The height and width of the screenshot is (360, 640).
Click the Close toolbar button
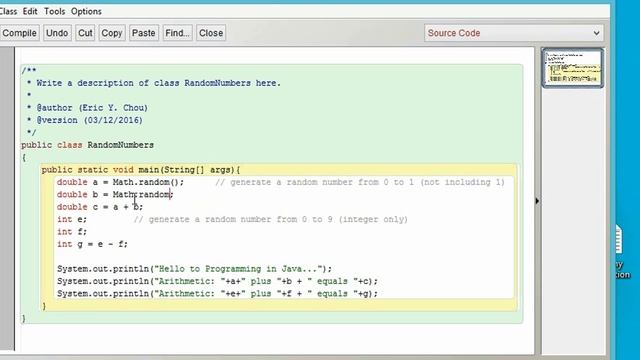coord(211,33)
